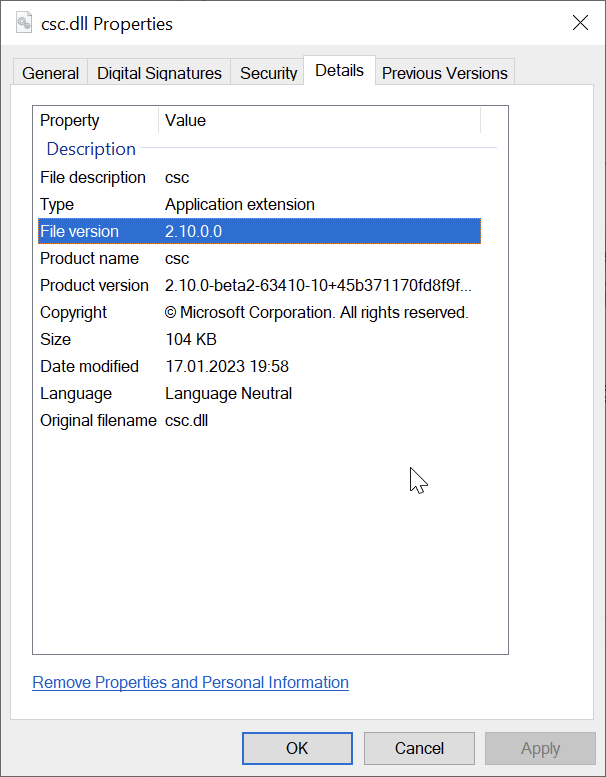Click the value 2.10.0.0
This screenshot has width=606, height=777.
193,231
